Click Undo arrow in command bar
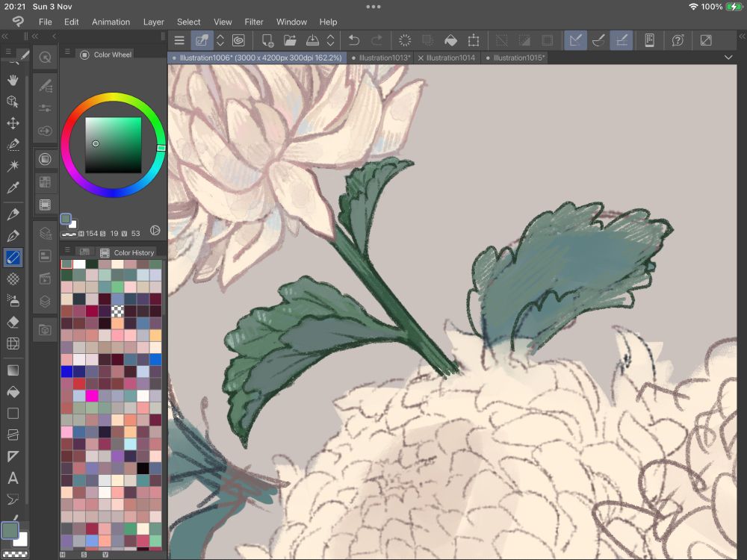The width and height of the screenshot is (747, 560). point(353,40)
